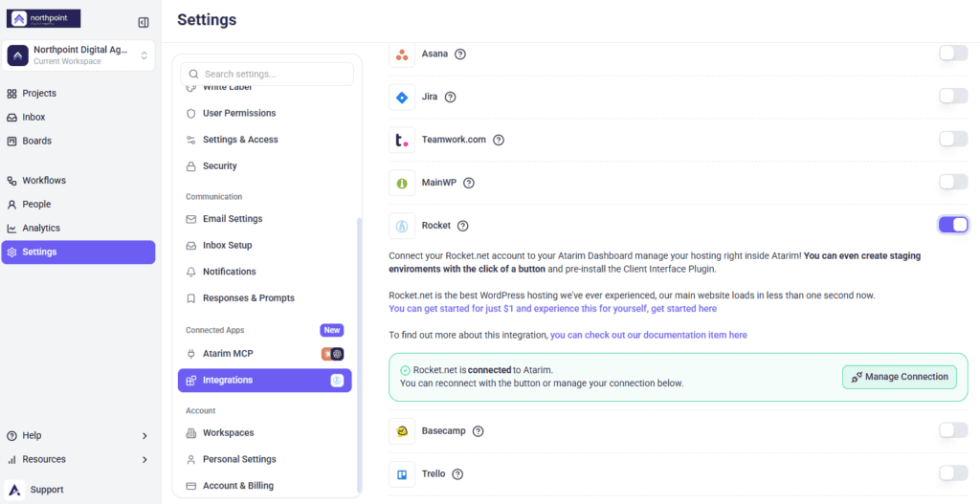This screenshot has height=504, width=980.
Task: Select the highlighted Settings nav item
Action: click(78, 252)
